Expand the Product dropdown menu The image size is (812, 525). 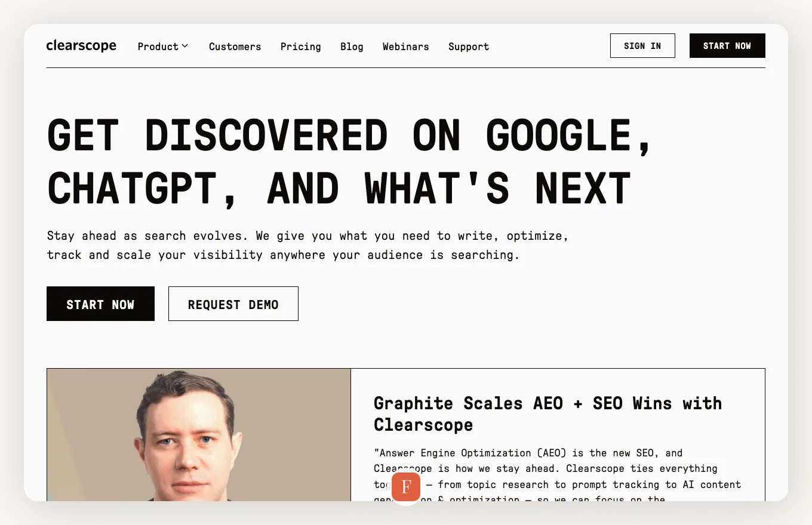163,47
